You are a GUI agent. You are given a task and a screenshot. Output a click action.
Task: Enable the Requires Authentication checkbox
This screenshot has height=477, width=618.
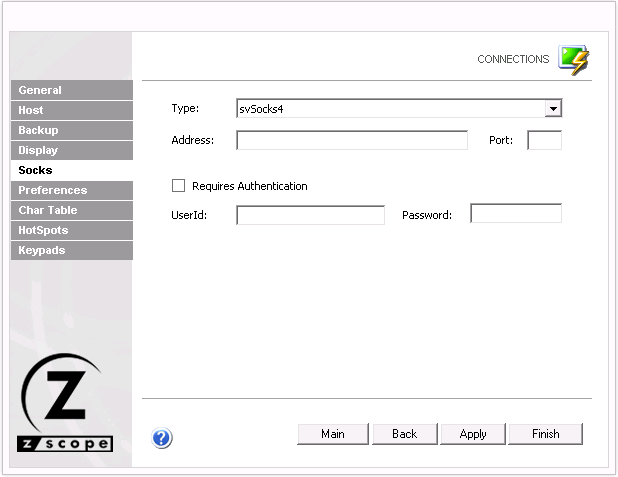[x=178, y=186]
